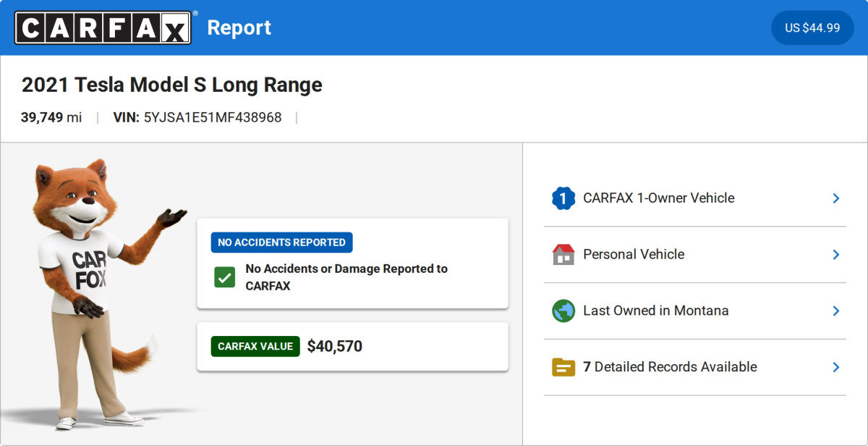Open the 7 Detailed Records Available link
This screenshot has height=446, width=868.
[670, 367]
